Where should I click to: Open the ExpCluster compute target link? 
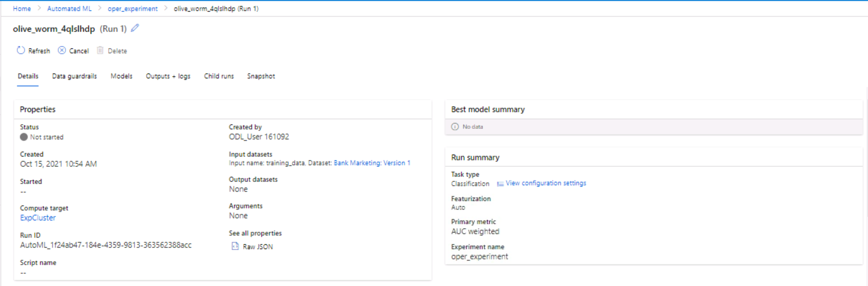click(x=38, y=218)
